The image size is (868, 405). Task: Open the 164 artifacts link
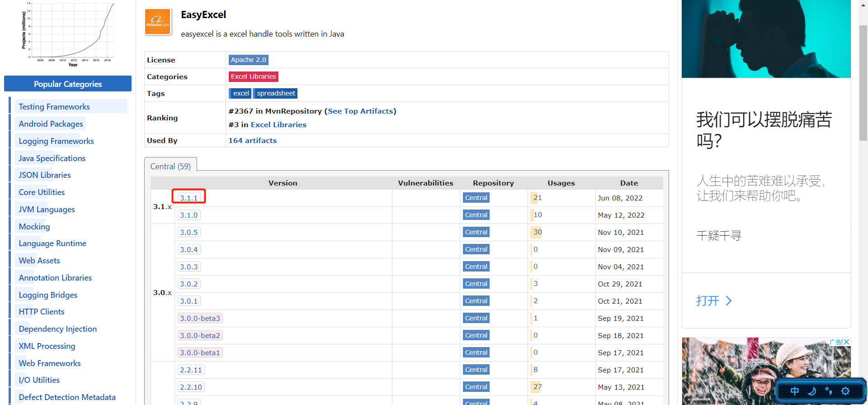[253, 141]
